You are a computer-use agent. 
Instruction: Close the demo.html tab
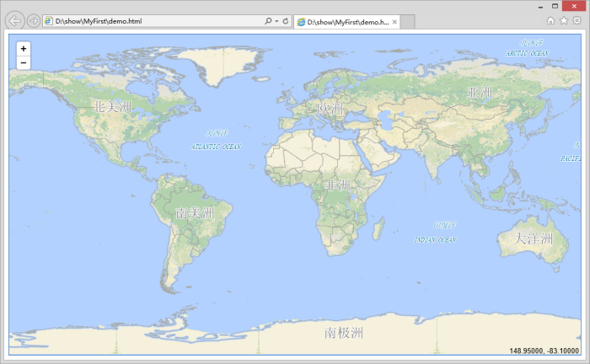pyautogui.click(x=394, y=21)
